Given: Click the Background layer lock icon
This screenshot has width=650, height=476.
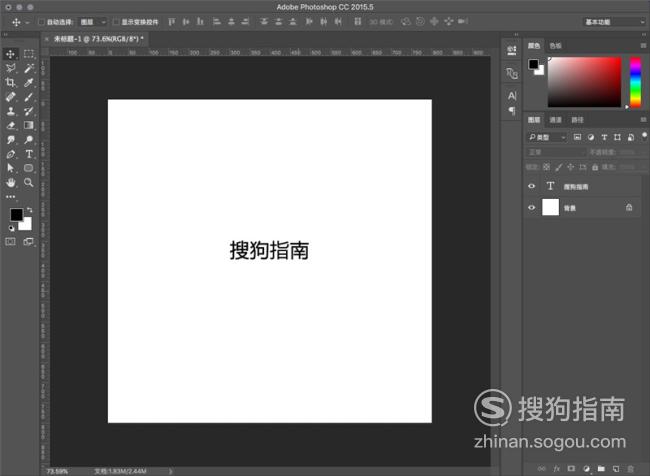Looking at the screenshot, I should coord(629,207).
